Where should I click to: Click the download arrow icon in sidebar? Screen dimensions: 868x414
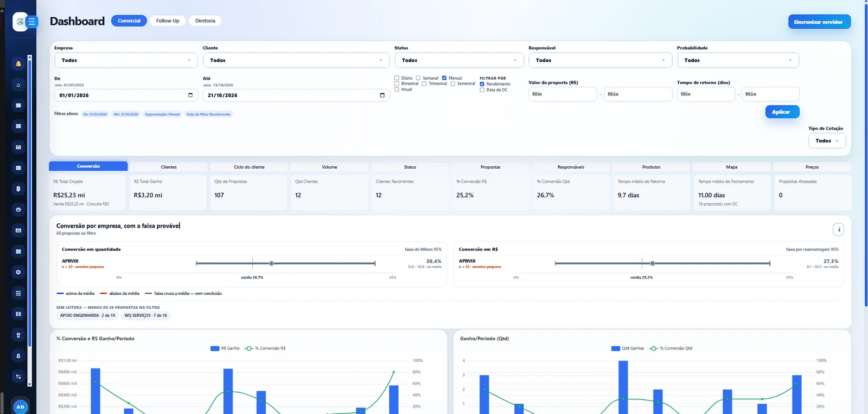[18, 356]
